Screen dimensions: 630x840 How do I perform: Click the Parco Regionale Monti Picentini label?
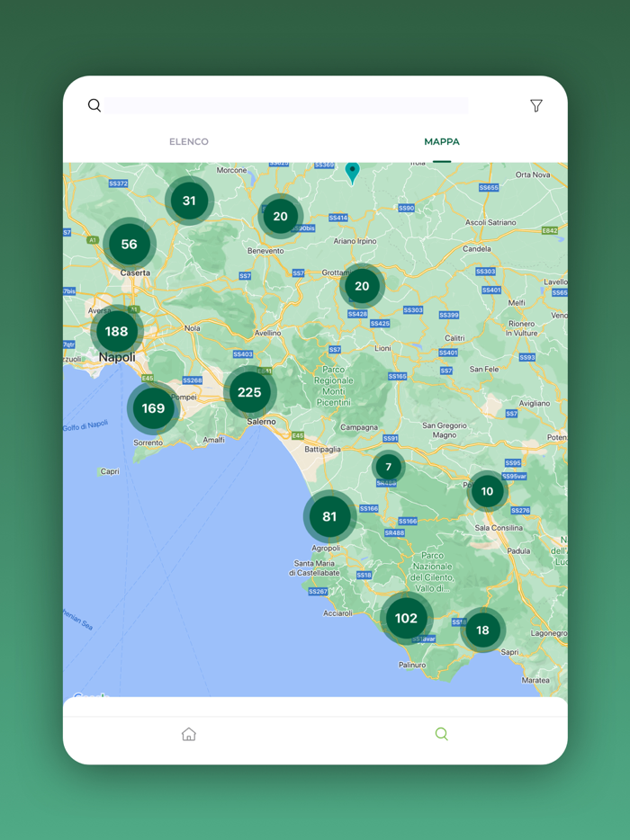tap(334, 386)
